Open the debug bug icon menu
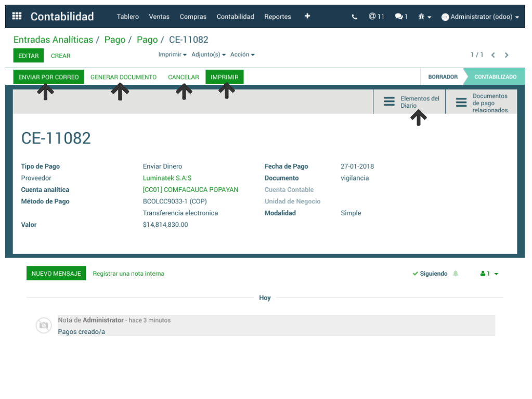This screenshot has width=532, height=399. 424,17
